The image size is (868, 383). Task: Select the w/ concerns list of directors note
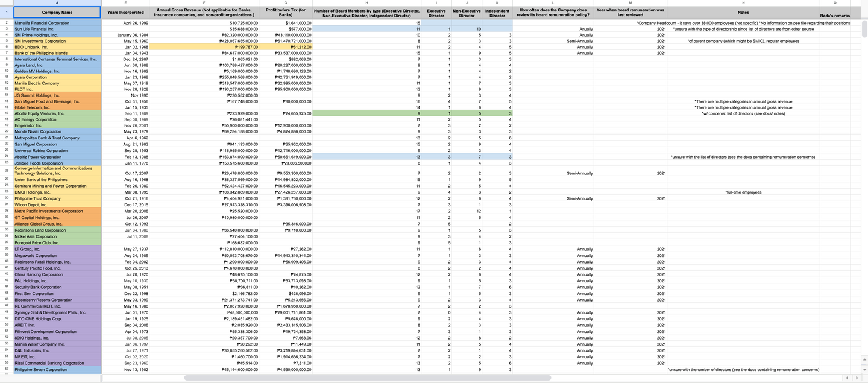(743, 113)
